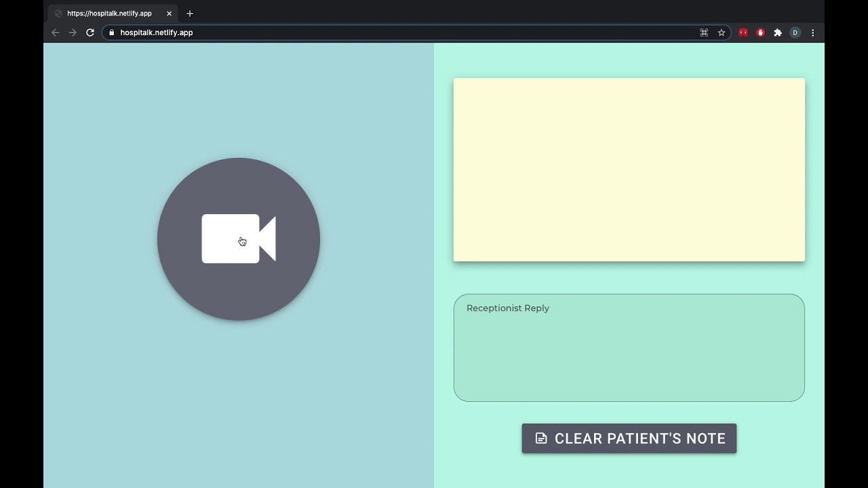Go forward with the browser forward arrow

coord(73,33)
